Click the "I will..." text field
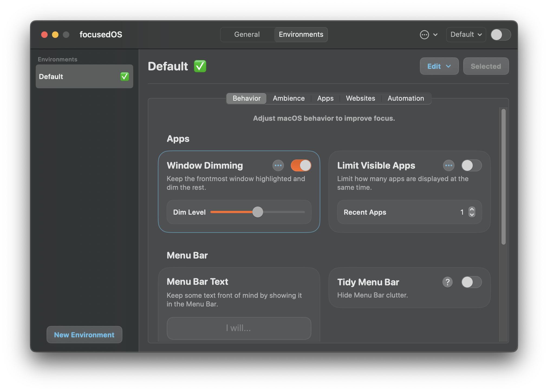This screenshot has width=548, height=392. pyautogui.click(x=239, y=328)
